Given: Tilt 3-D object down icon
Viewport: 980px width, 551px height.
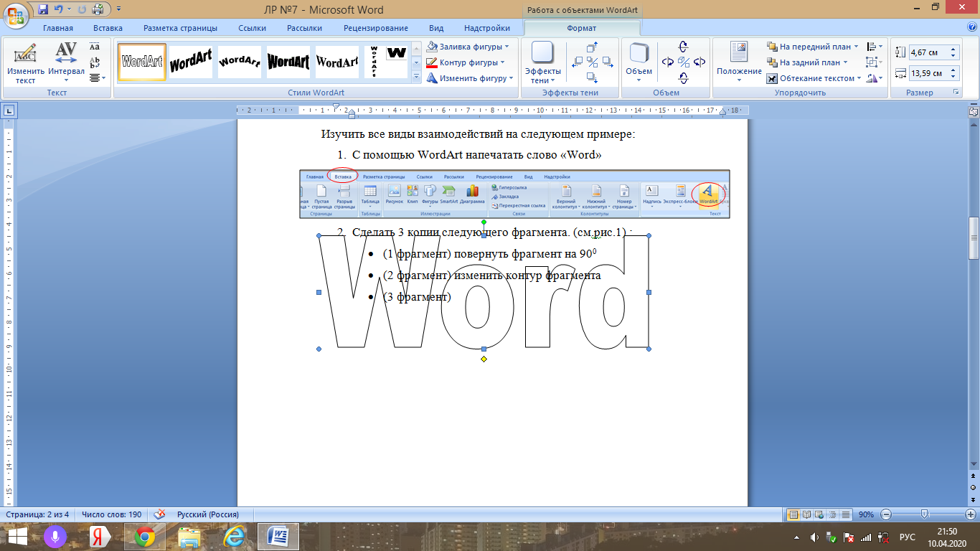Looking at the screenshot, I should tap(683, 77).
